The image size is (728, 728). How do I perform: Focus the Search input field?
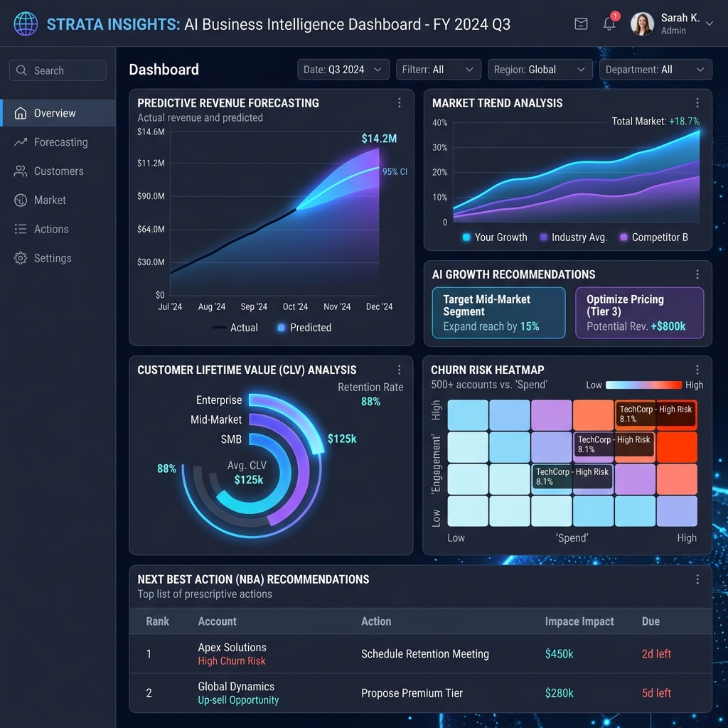pyautogui.click(x=58, y=70)
